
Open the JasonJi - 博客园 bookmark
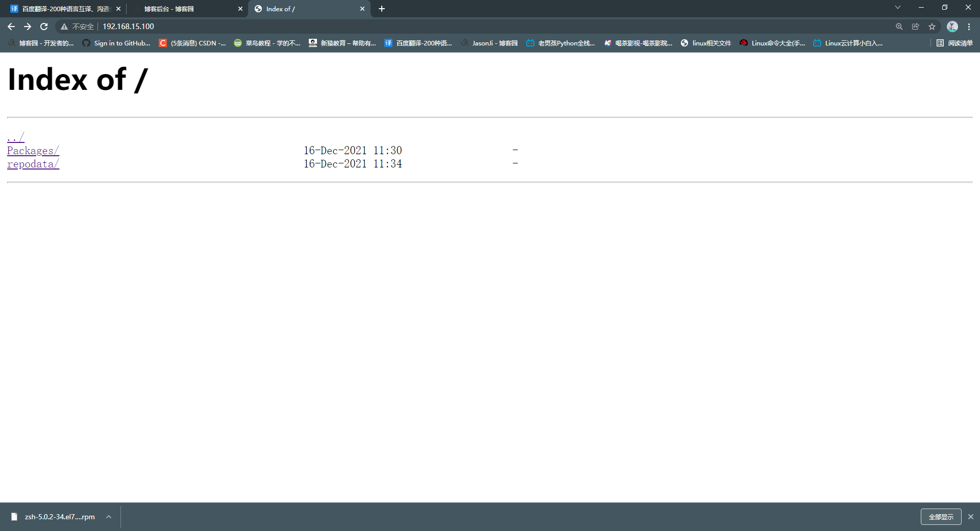(x=489, y=43)
